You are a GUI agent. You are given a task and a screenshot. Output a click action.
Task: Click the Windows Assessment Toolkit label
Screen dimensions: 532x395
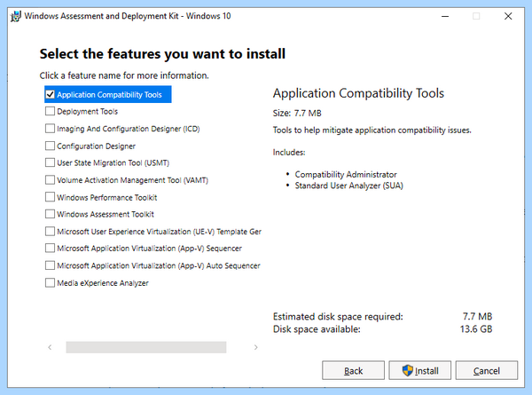(x=106, y=214)
